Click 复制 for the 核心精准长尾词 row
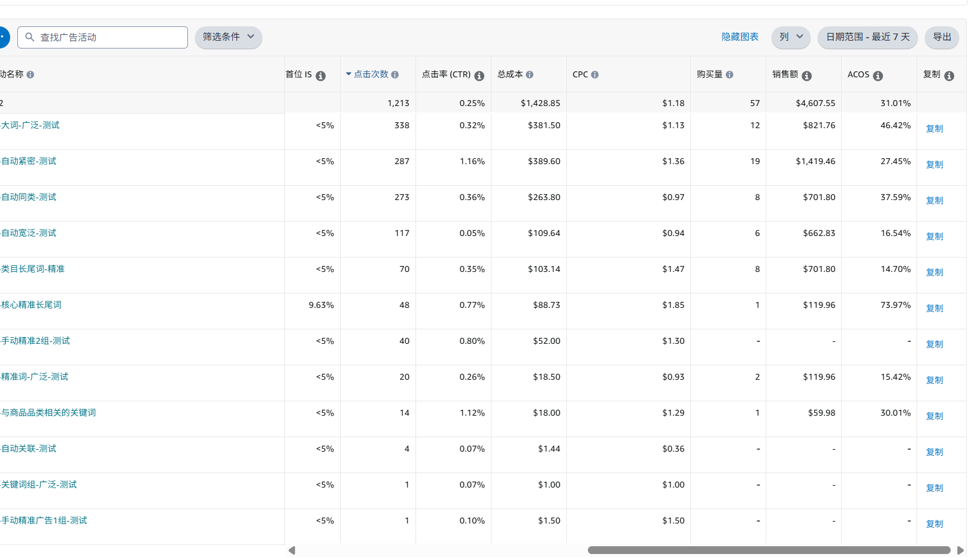The image size is (980, 557). tap(934, 308)
